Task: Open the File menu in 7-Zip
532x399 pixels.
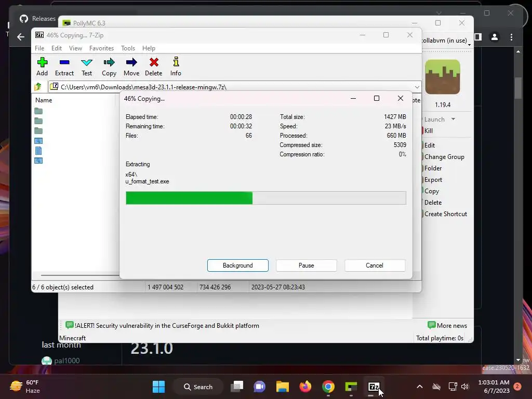Action: (x=39, y=48)
